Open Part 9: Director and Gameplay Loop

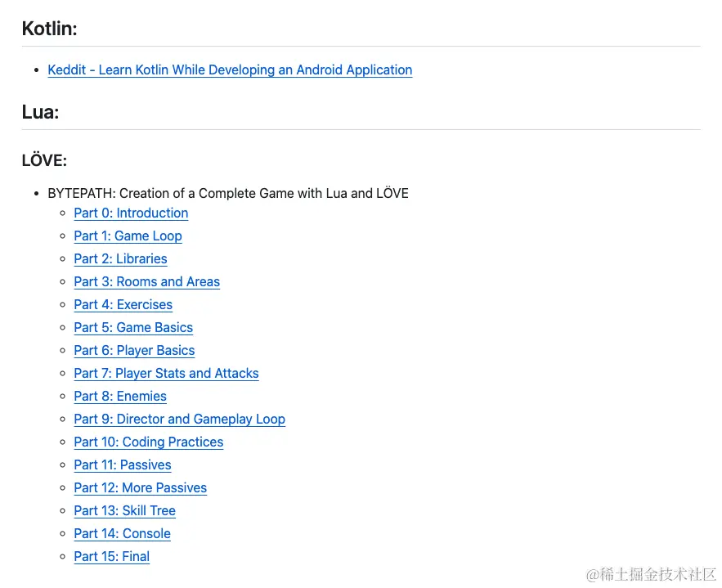coord(180,419)
